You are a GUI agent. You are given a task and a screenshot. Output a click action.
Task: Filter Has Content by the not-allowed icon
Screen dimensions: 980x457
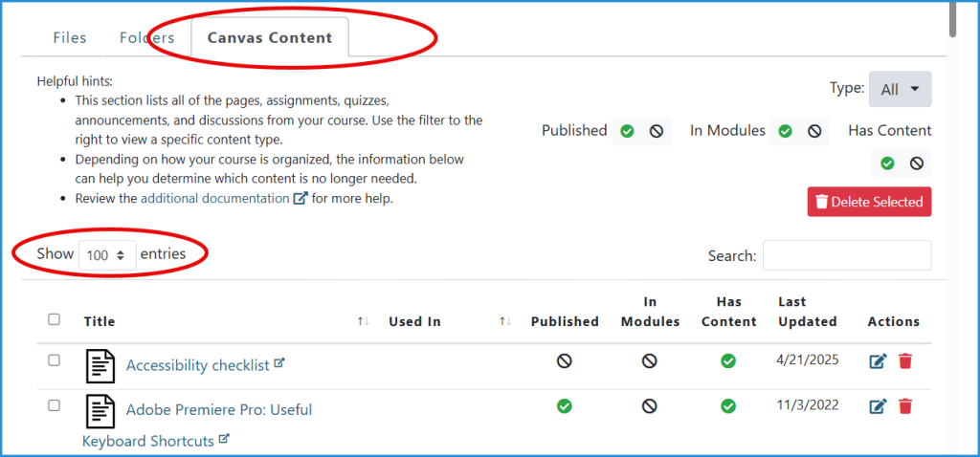(917, 163)
